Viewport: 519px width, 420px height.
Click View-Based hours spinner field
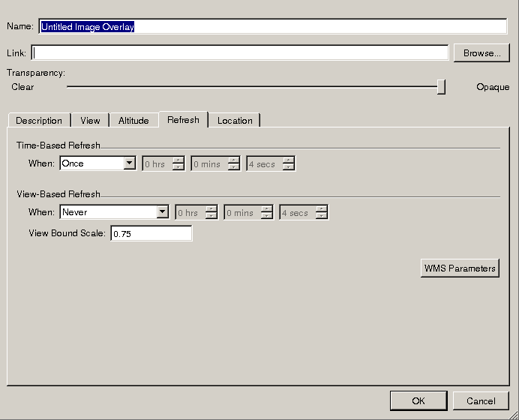click(x=190, y=213)
